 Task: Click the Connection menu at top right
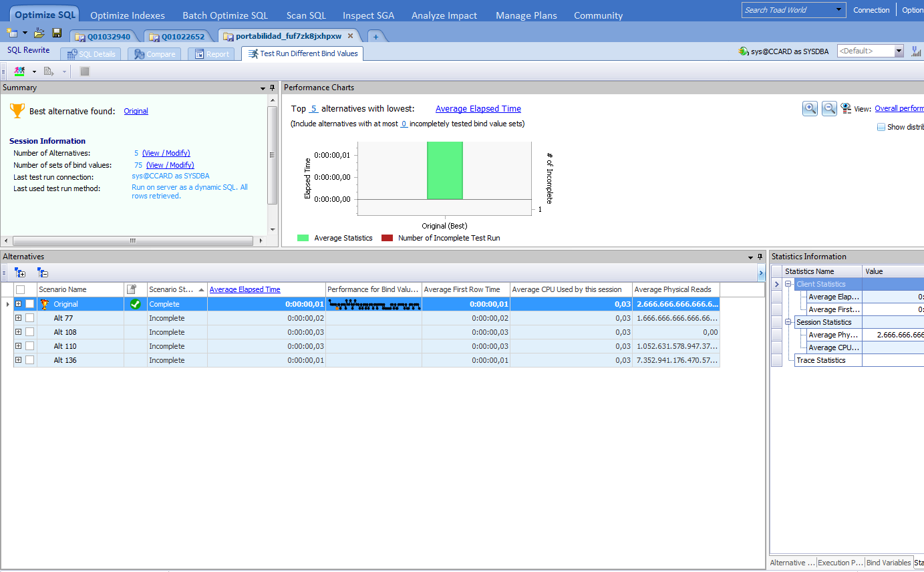[x=871, y=10]
